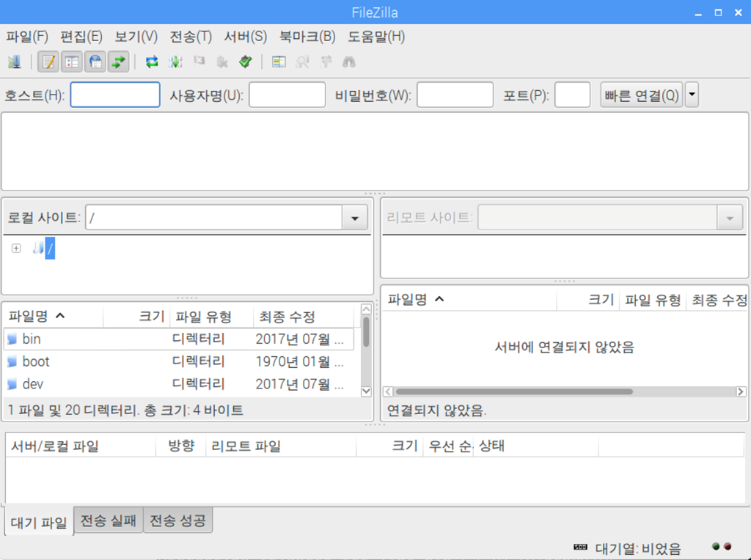
Task: Focus the 사용자명(U) input field
Action: [287, 95]
